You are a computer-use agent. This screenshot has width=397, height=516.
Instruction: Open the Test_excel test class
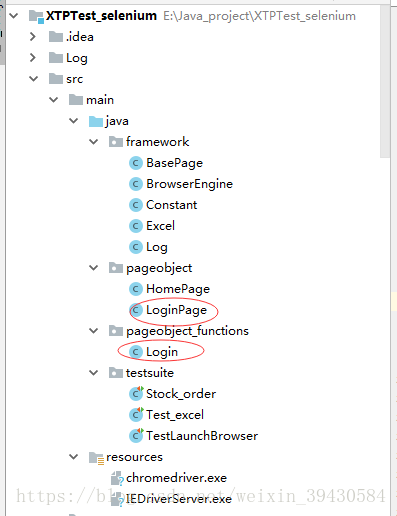[175, 415]
